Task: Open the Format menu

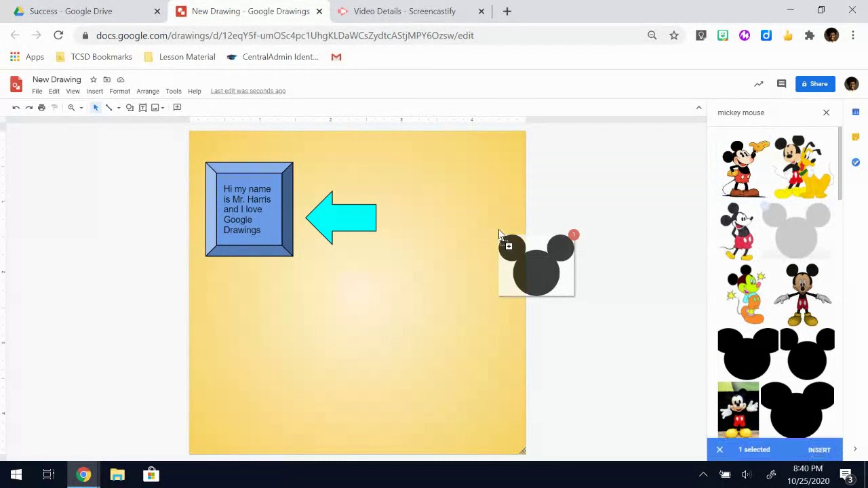Action: click(x=119, y=91)
